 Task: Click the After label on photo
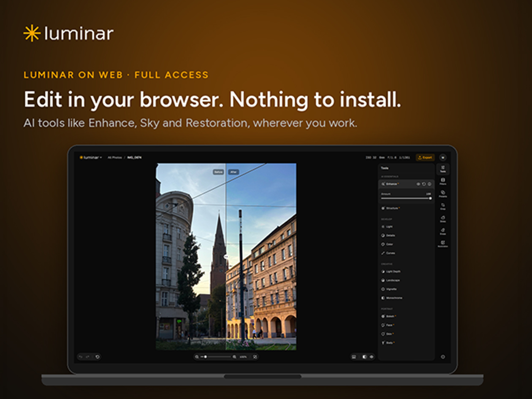233,172
